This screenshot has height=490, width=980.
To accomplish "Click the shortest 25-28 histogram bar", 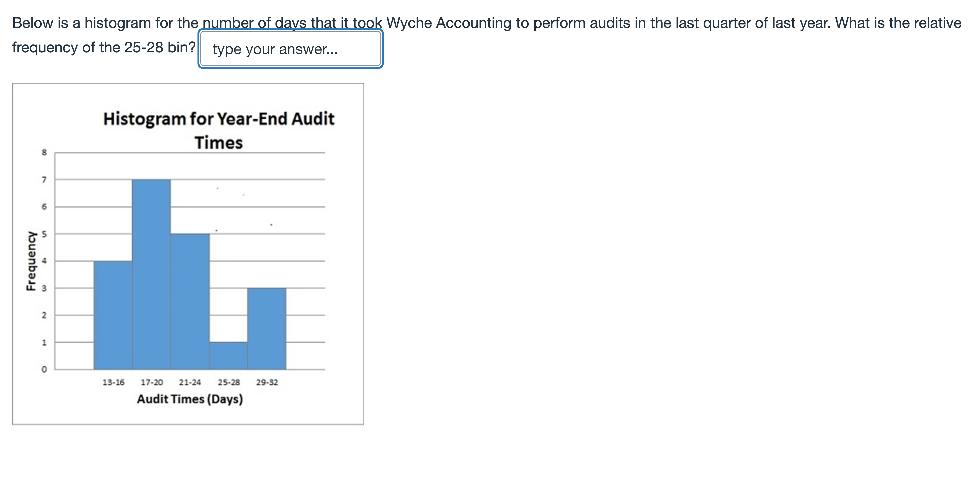I will (x=228, y=356).
